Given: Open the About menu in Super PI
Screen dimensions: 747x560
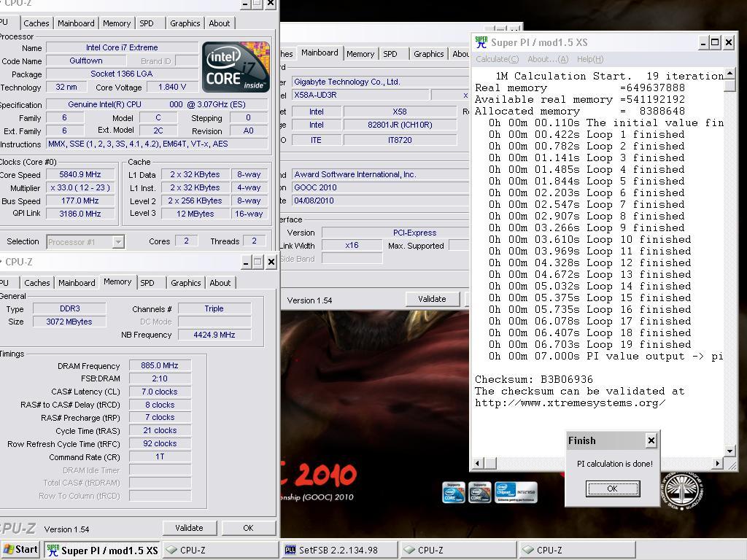Looking at the screenshot, I should pyautogui.click(x=547, y=59).
